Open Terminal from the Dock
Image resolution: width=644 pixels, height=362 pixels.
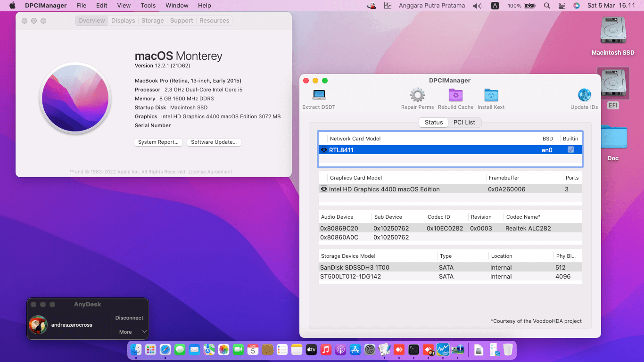point(413,350)
